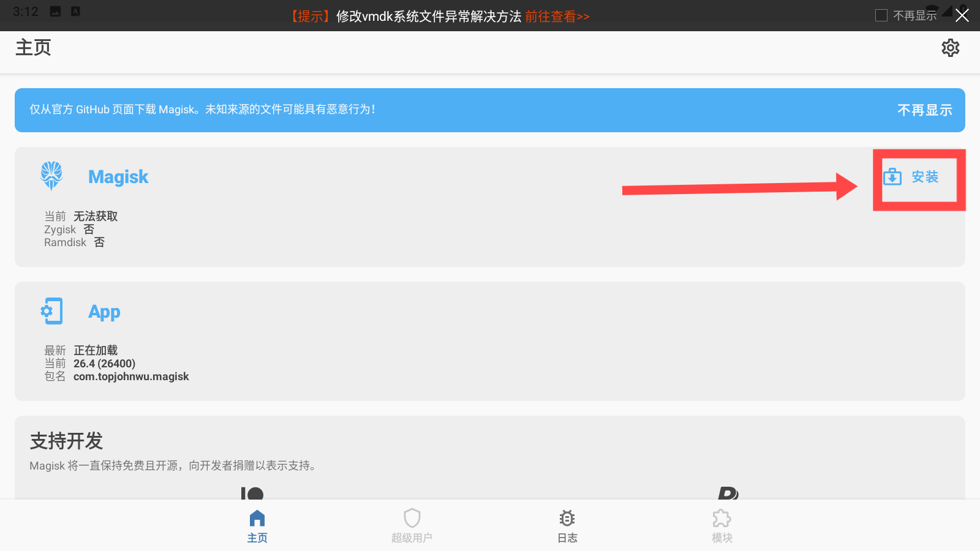Open the log via the bug icon
The image size is (980, 551).
tap(567, 518)
